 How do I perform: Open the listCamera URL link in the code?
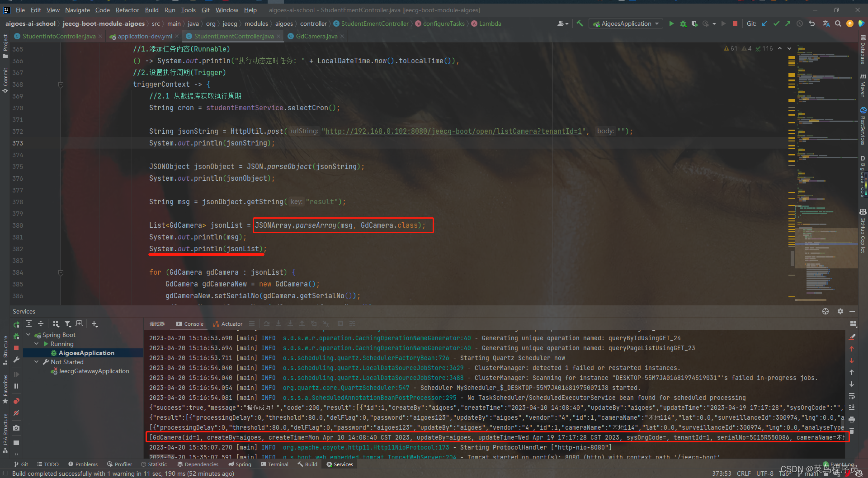(x=452, y=131)
